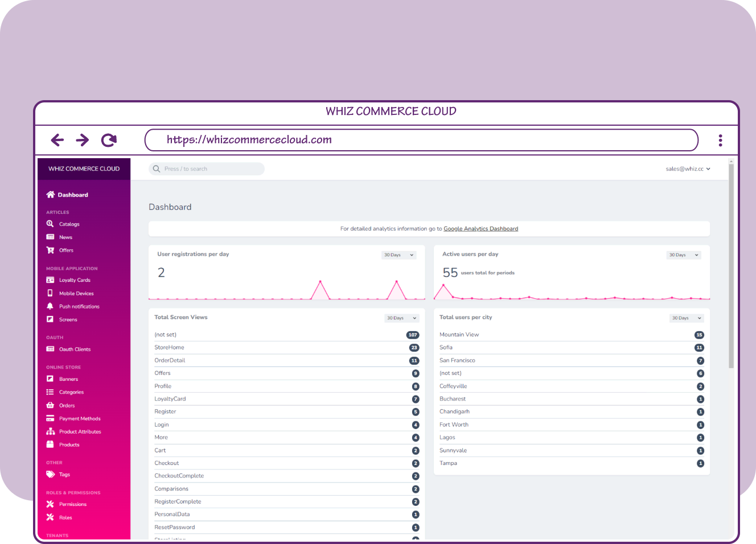Click the browser forward arrow icon
The height and width of the screenshot is (544, 756).
click(83, 140)
